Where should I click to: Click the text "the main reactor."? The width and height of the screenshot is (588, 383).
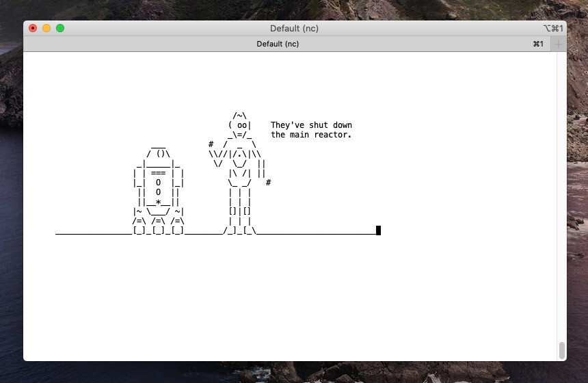(311, 135)
